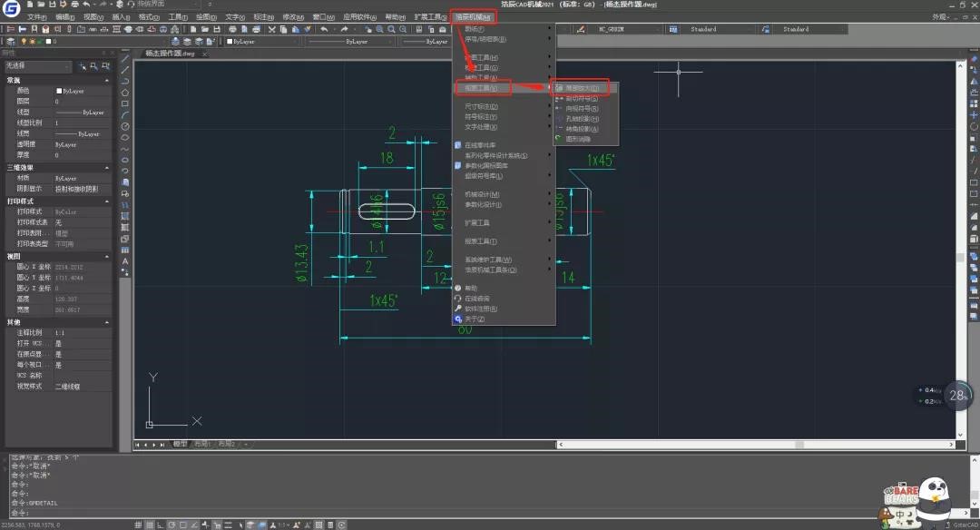Toggle snap mode in status bar
This screenshot has height=530, width=980.
point(138,525)
